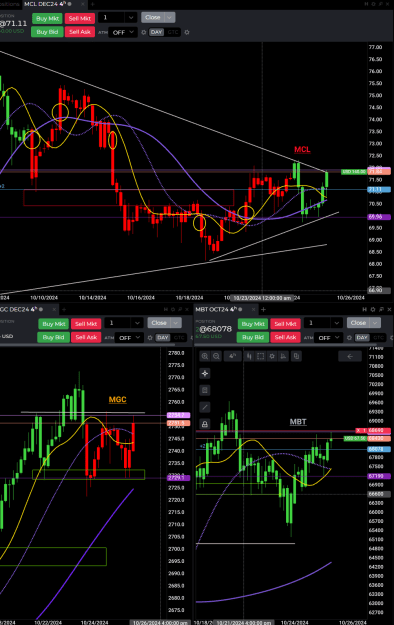
Task: Open ATM settings gear in MBT order bar
Action: tap(349, 338)
